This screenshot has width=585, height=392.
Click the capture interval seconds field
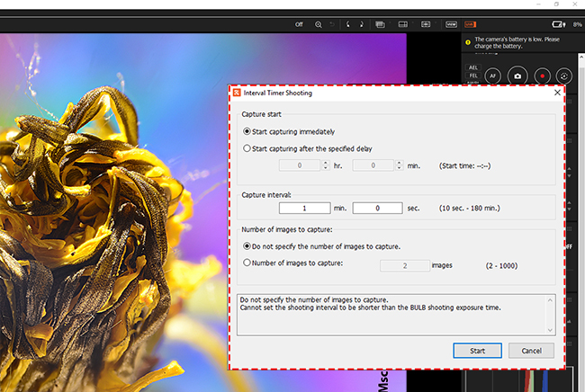coord(377,208)
